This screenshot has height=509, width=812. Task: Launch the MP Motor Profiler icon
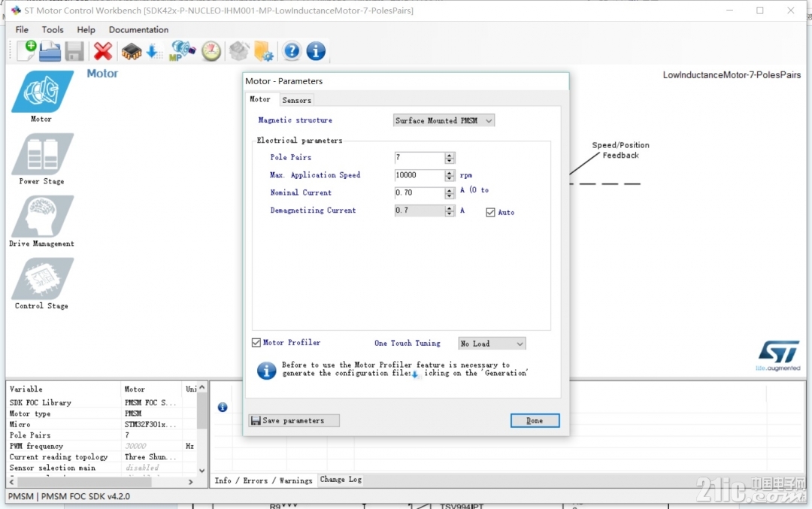point(182,50)
